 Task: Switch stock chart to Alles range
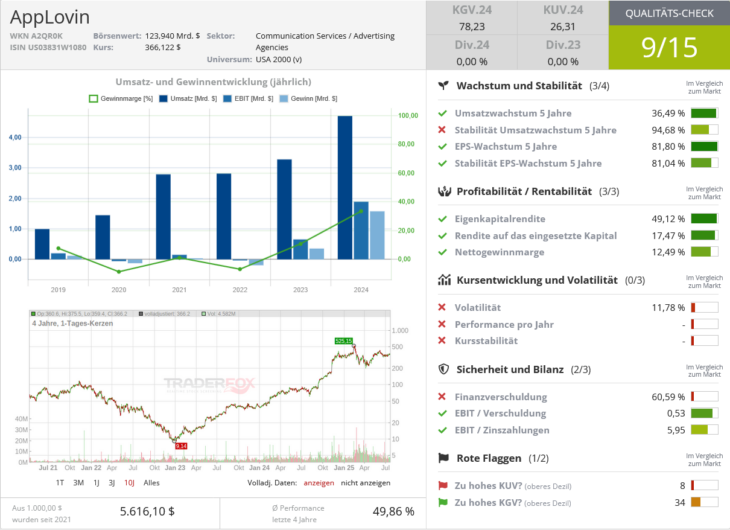[x=151, y=483]
